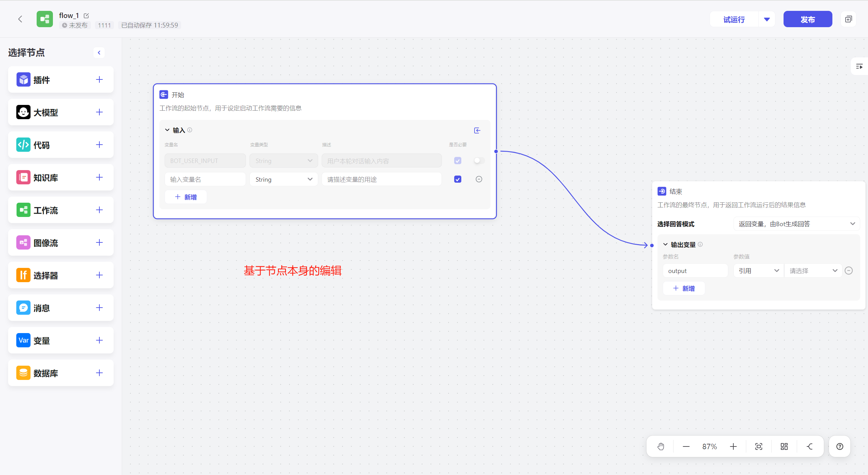Click the 发布 publish button

pos(807,19)
